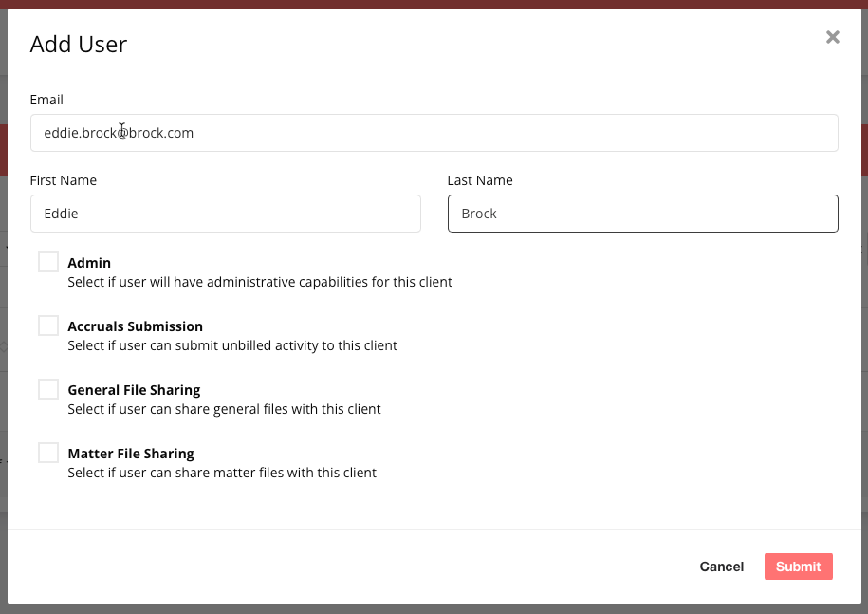Image resolution: width=868 pixels, height=614 pixels.
Task: Click the Last Name label
Action: (x=480, y=180)
